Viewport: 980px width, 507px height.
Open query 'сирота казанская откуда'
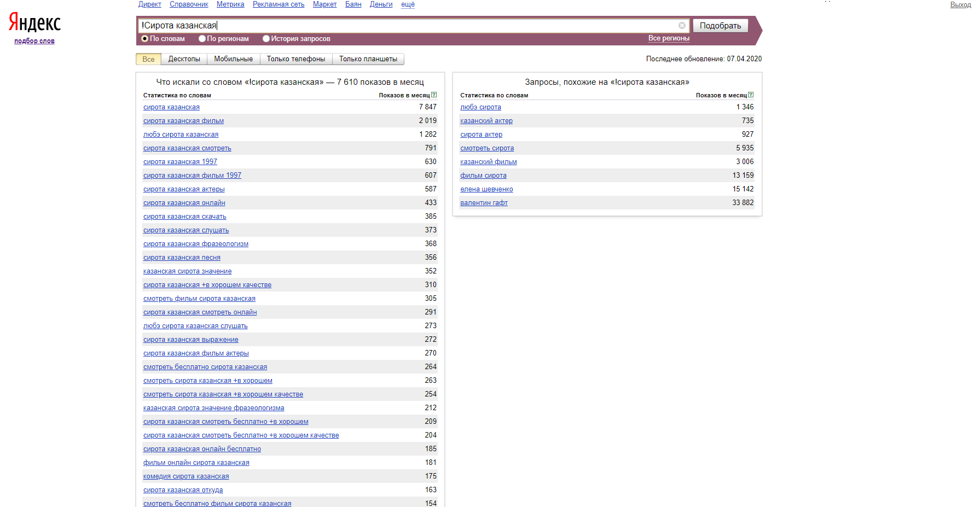coord(183,490)
